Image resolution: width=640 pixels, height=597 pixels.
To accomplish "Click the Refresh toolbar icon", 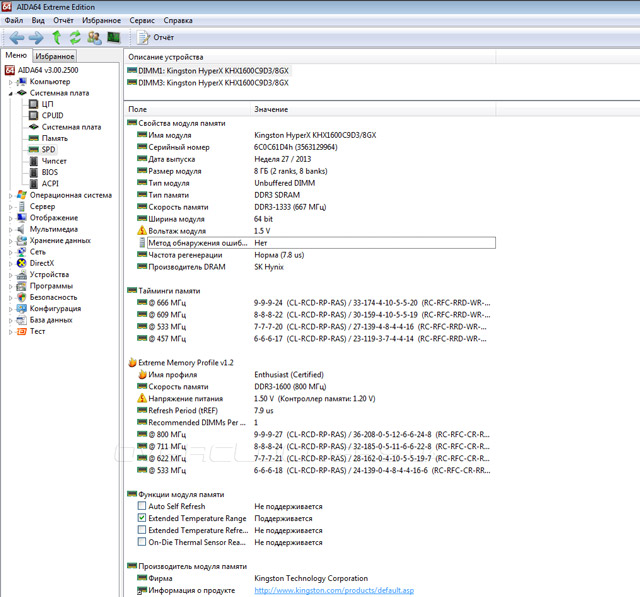I will [75, 38].
